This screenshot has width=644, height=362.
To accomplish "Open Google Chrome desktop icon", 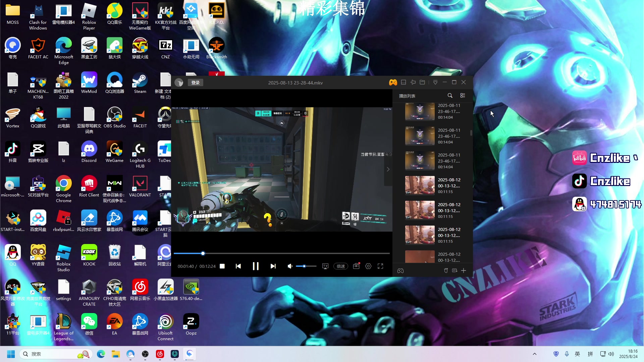I will tap(63, 189).
